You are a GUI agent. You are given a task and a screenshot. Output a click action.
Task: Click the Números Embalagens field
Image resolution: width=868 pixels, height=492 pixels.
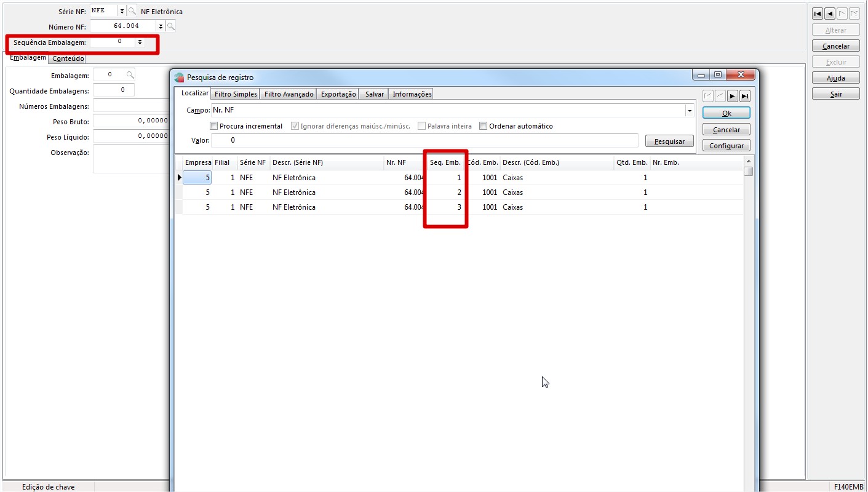(x=131, y=106)
